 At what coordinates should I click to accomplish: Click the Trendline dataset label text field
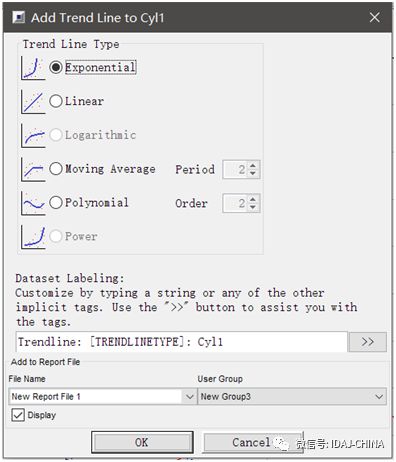(182, 342)
